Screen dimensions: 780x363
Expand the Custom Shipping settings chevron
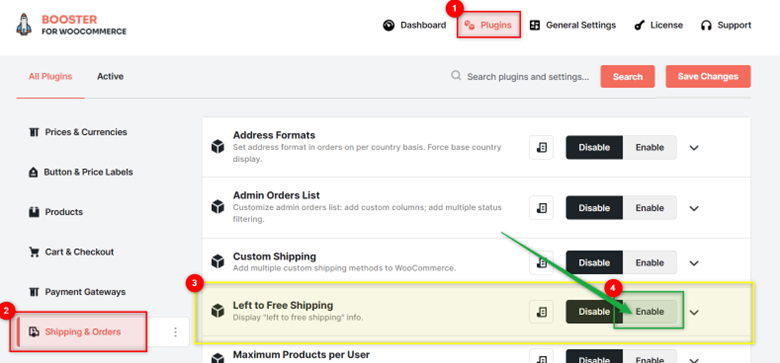[x=694, y=263]
